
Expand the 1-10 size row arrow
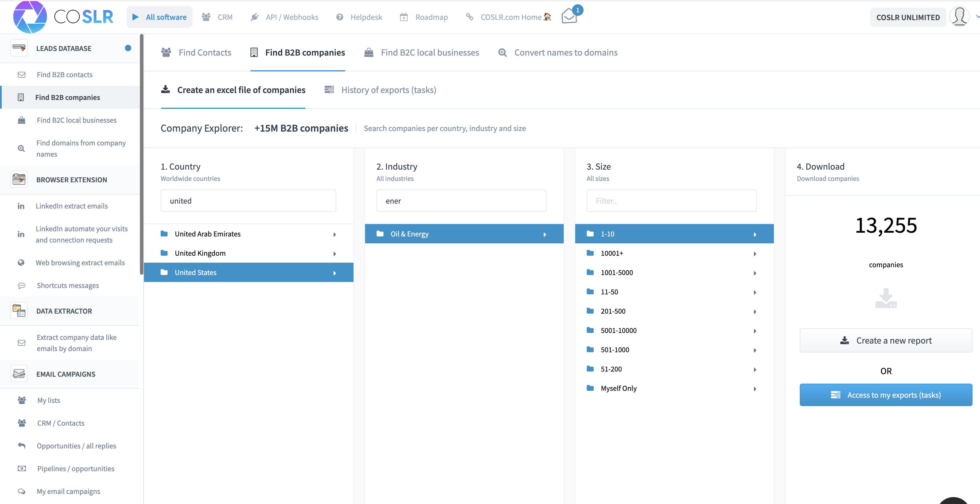point(755,234)
